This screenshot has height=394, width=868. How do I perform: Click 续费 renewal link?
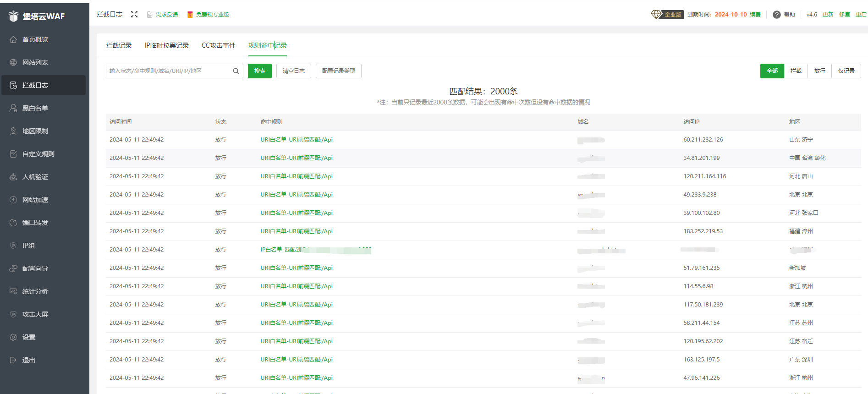tap(755, 15)
